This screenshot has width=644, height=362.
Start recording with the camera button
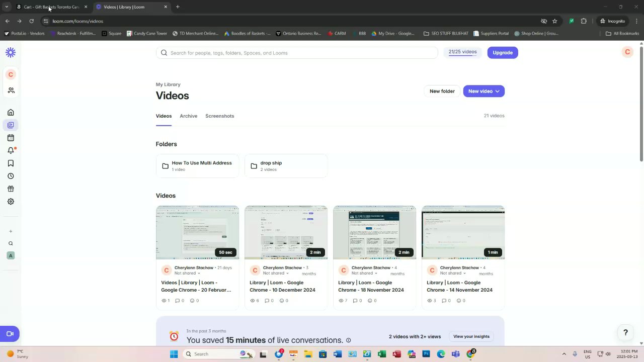[x=10, y=334]
